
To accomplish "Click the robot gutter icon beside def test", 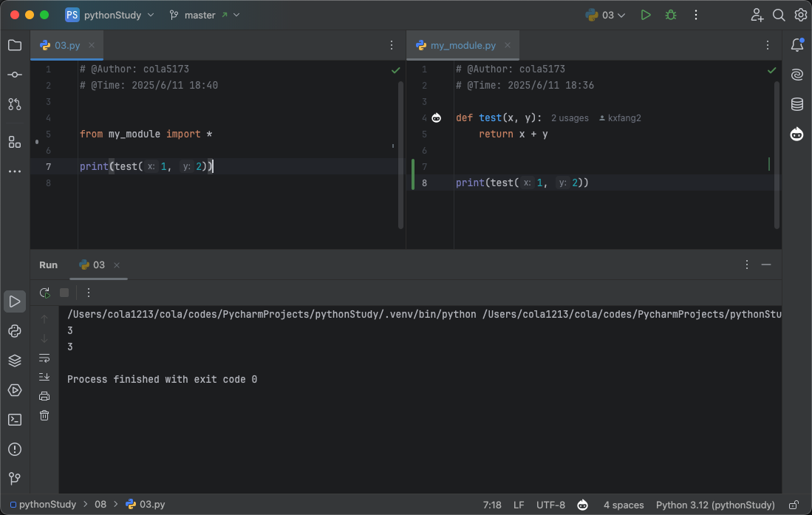I will point(437,118).
